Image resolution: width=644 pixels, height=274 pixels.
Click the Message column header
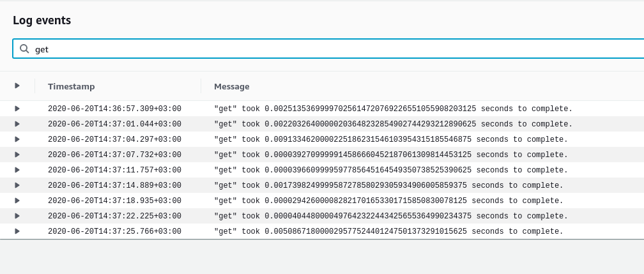click(x=232, y=86)
